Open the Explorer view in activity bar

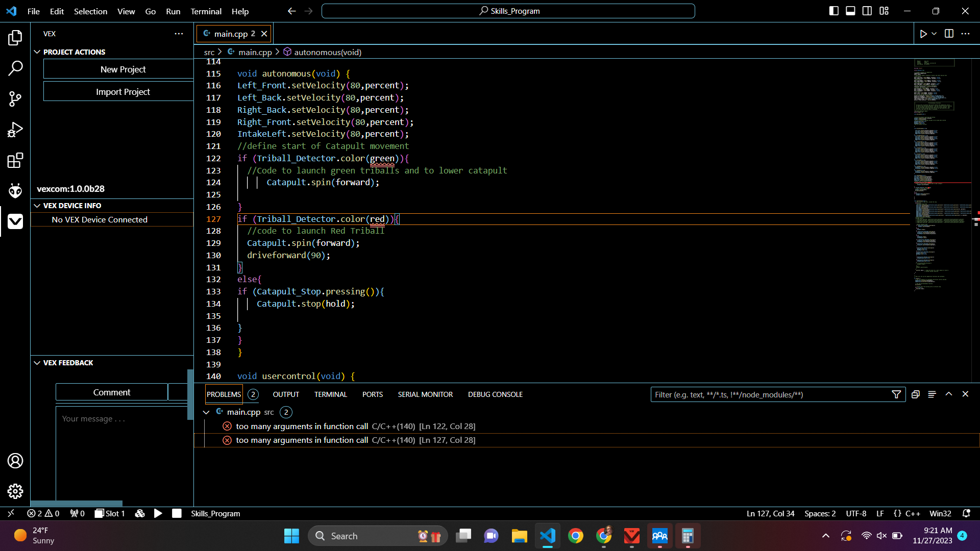[15, 37]
